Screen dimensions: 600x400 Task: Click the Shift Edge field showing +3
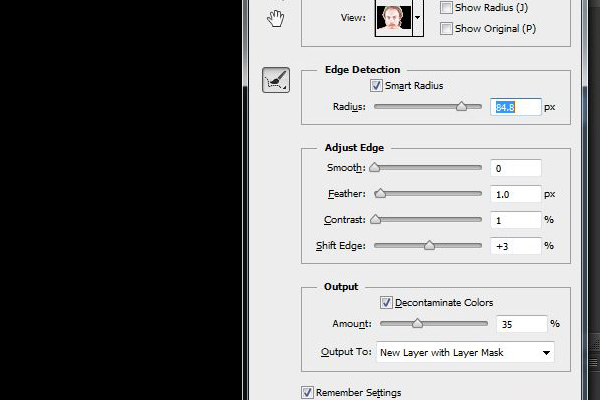(516, 246)
